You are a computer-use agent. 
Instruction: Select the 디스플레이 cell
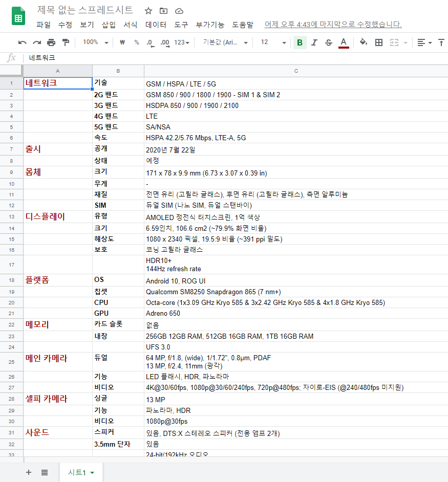[x=58, y=217]
